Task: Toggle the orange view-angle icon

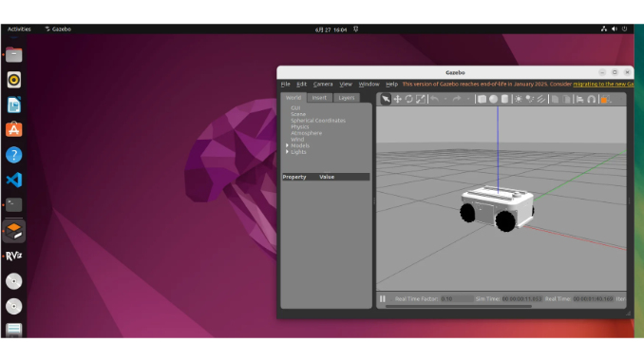Action: coord(605,99)
